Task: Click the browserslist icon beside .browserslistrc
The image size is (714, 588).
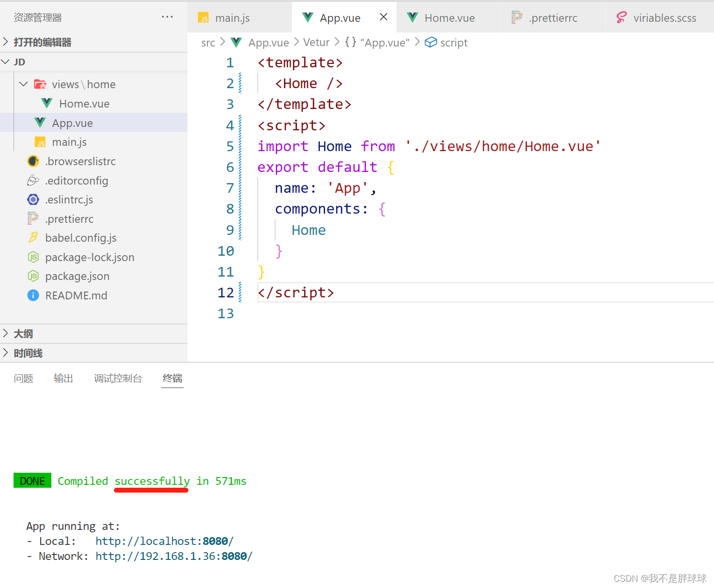Action: coord(33,161)
